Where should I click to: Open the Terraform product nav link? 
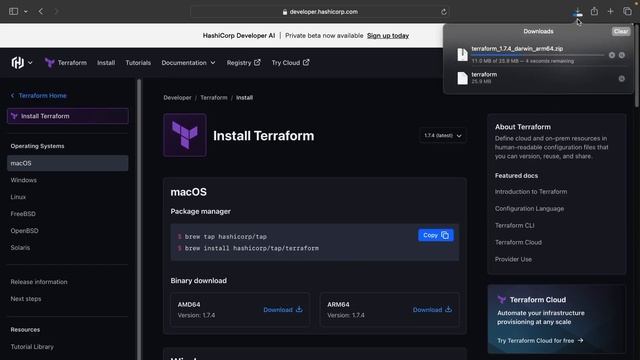tap(66, 63)
